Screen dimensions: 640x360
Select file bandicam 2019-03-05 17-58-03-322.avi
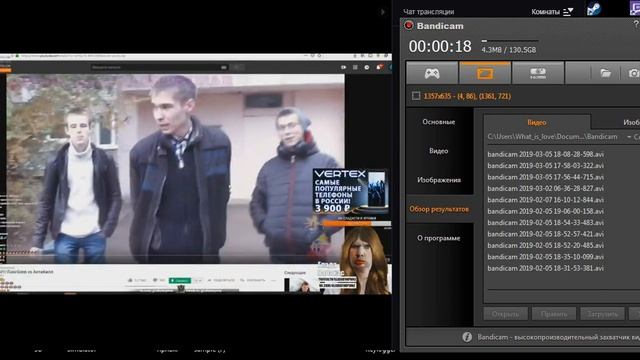tap(545, 166)
